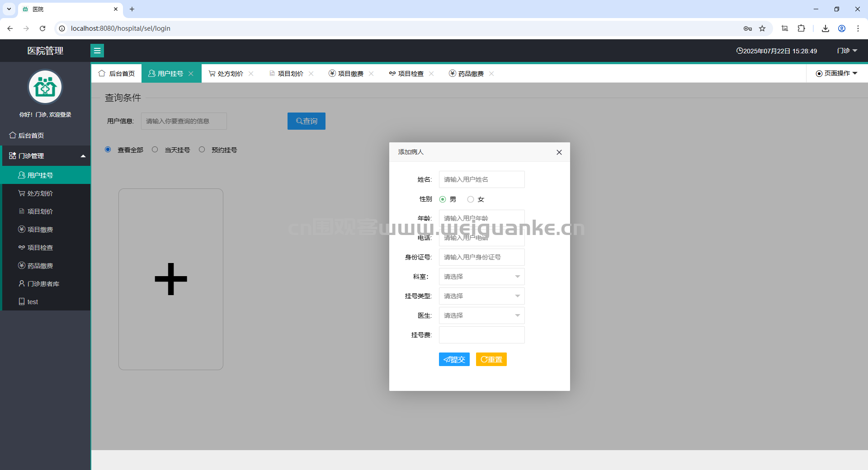Open 项目缴费 in the sidebar

(x=46, y=230)
